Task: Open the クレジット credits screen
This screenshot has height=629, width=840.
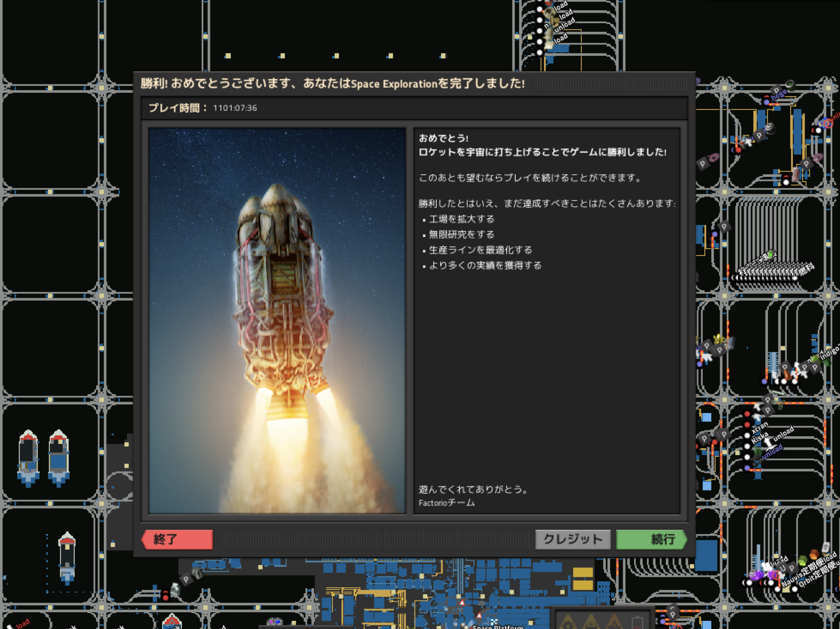Action: pyautogui.click(x=572, y=539)
